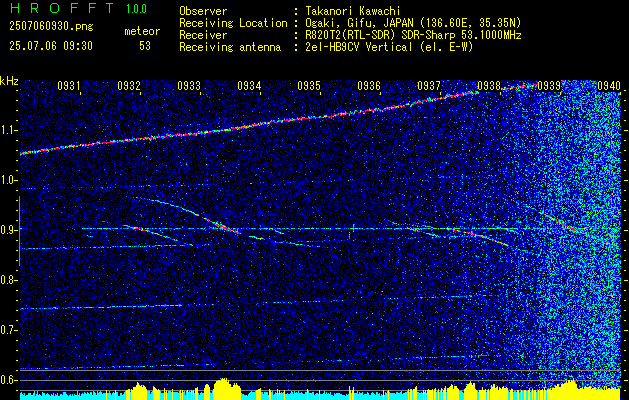Screen dimensions: 629x400
Task: Click the gray vertical range bar near 0.9 kHz
Action: pyautogui.click(x=19, y=231)
